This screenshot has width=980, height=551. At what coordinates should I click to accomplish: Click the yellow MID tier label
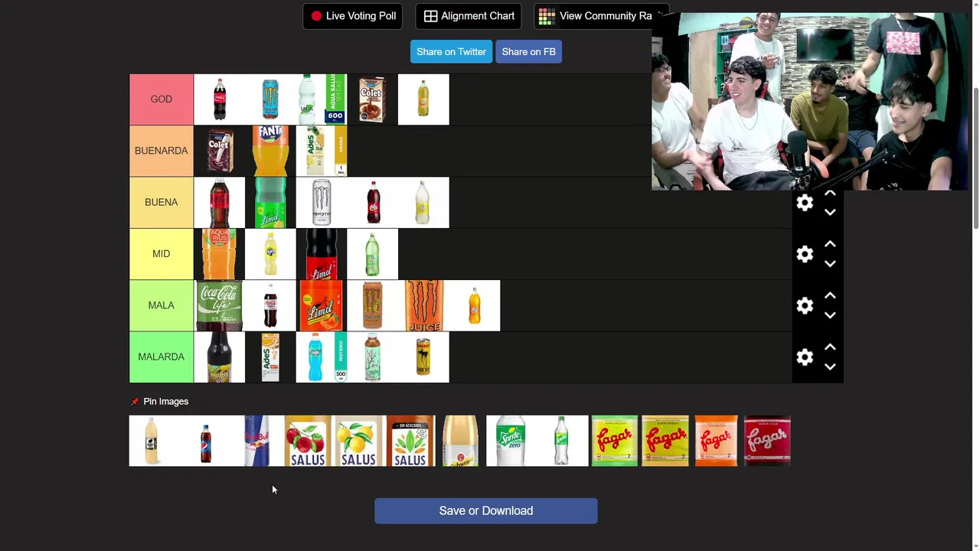coord(162,254)
